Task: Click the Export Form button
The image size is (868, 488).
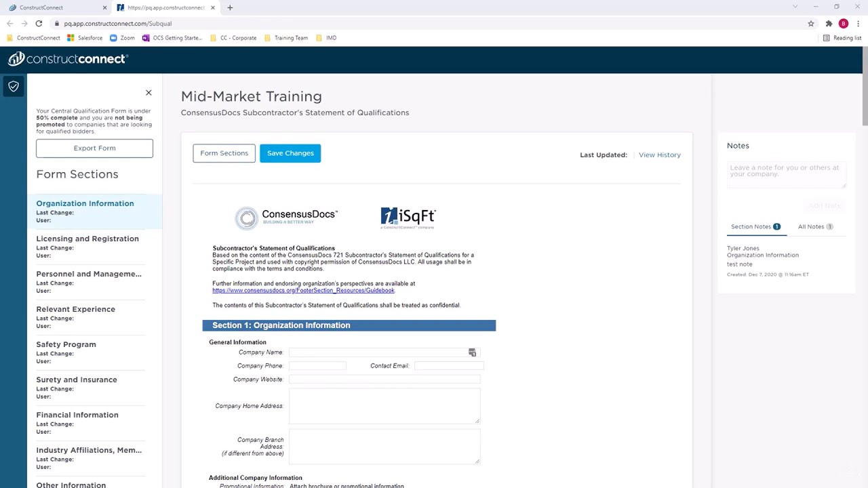Action: [94, 148]
